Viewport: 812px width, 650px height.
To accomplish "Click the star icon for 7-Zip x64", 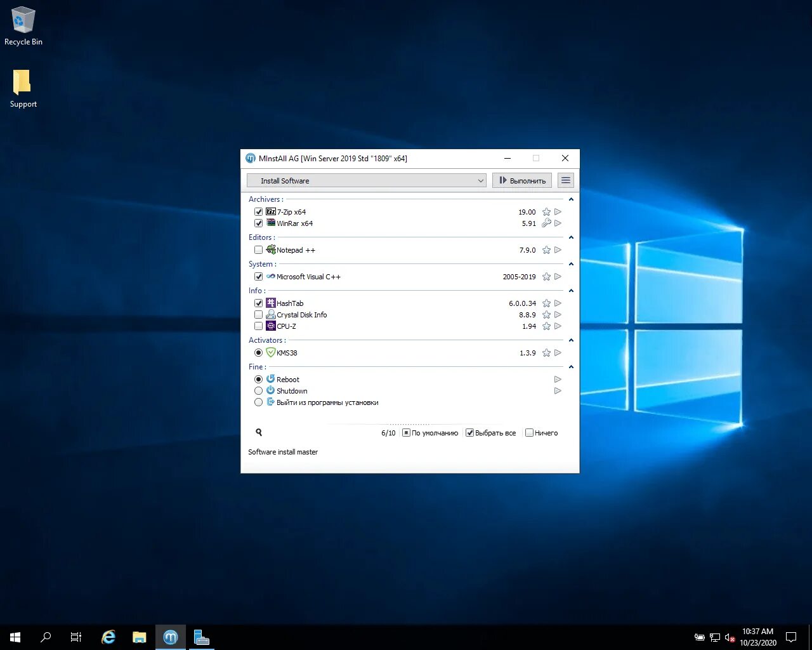I will (546, 212).
